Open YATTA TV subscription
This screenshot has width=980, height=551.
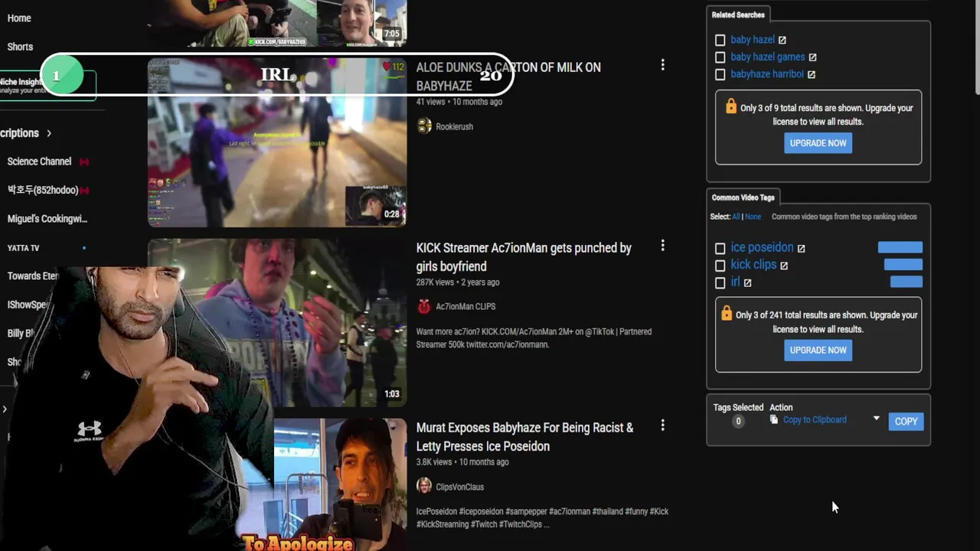point(23,248)
